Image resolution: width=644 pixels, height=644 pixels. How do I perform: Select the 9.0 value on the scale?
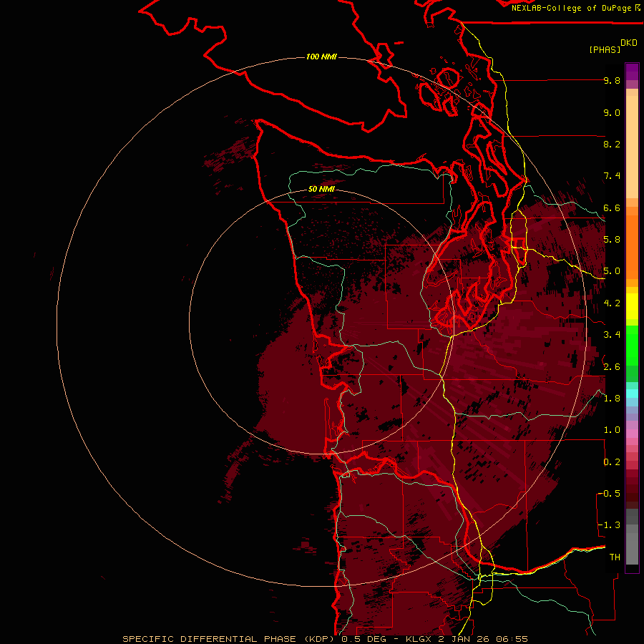pyautogui.click(x=612, y=112)
